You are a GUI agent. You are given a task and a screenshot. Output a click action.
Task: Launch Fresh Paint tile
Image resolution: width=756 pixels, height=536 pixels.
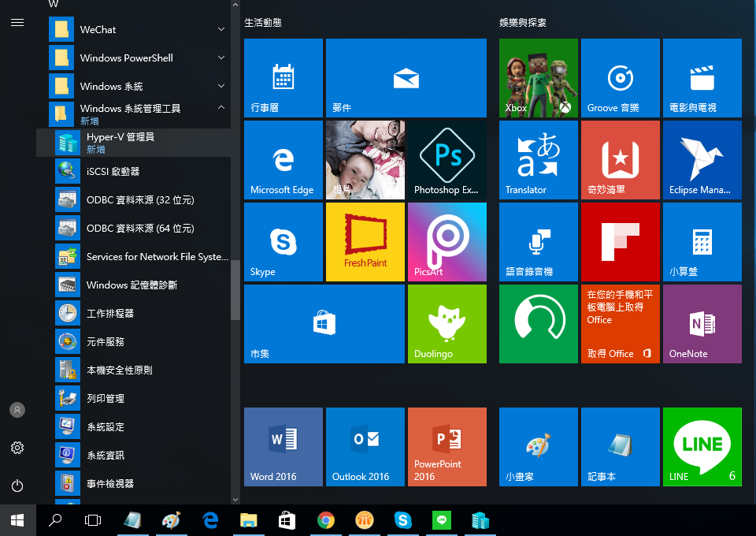[365, 242]
